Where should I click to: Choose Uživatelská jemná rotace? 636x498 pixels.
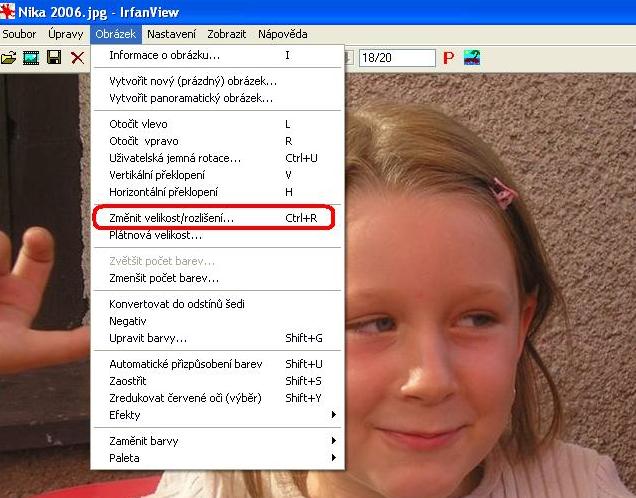coord(217,158)
